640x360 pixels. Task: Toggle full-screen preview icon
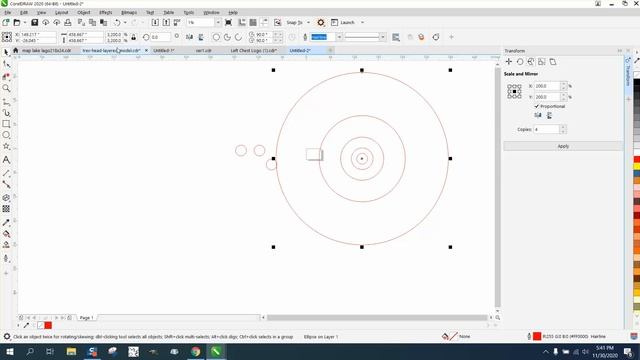click(229, 22)
